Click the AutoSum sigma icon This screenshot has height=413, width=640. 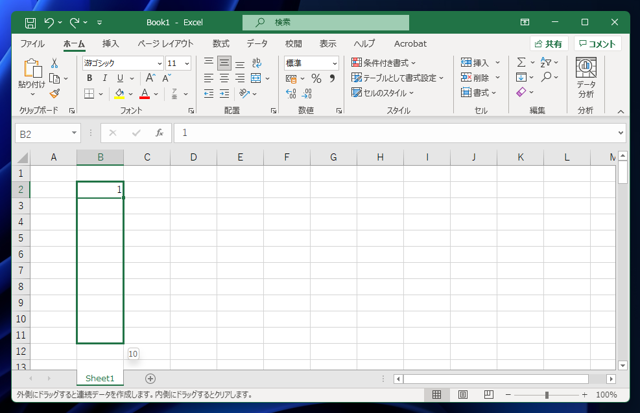(521, 62)
